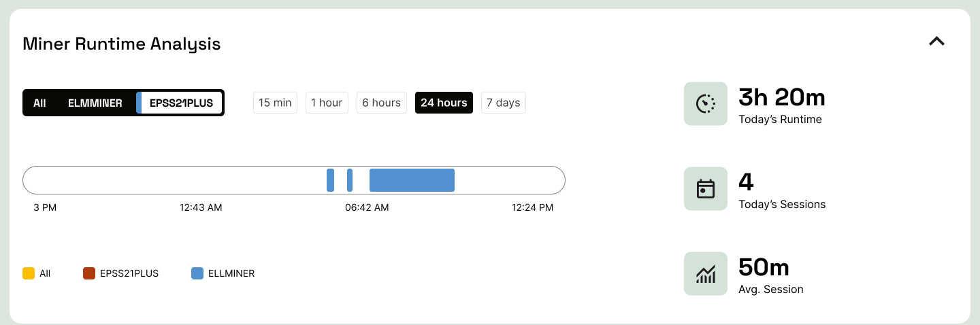Click the second narrow blue session bar
This screenshot has height=325, width=980.
pyautogui.click(x=350, y=180)
